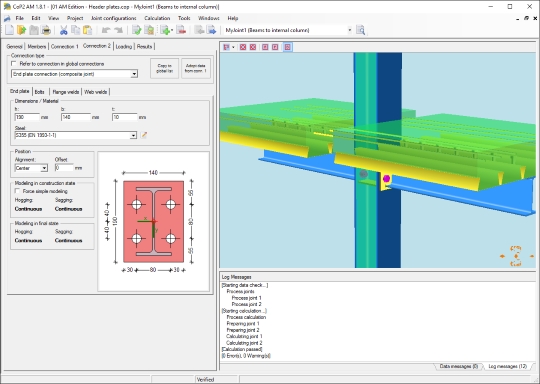
Task: Click the Undo arrow icon
Action: [x=106, y=30]
